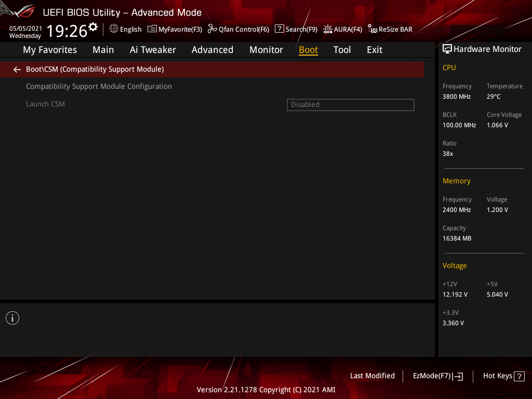The image size is (532, 399).
Task: Click MyFavorite(F3) label
Action: pos(180,30)
